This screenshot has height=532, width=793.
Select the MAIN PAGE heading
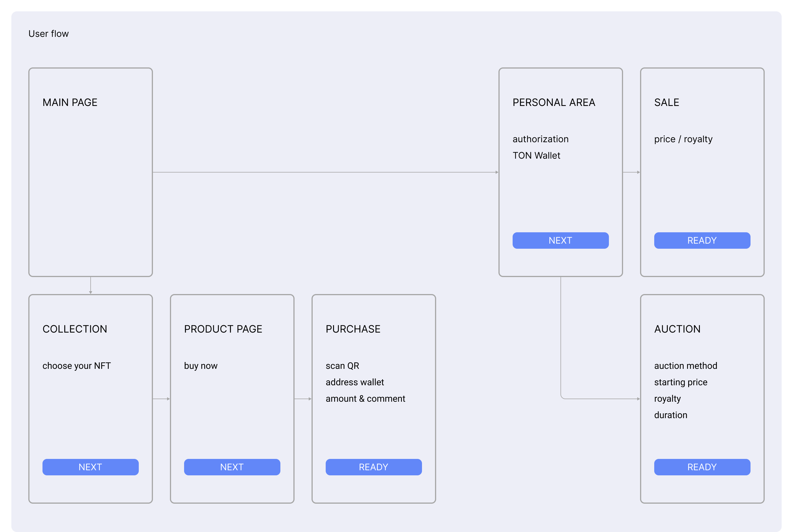click(x=70, y=103)
